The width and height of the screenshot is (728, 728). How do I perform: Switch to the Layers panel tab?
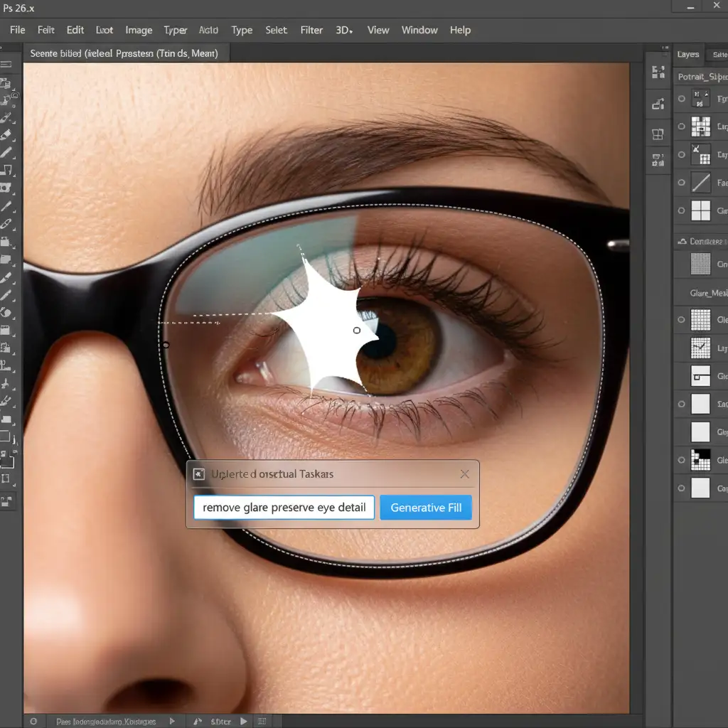(687, 54)
